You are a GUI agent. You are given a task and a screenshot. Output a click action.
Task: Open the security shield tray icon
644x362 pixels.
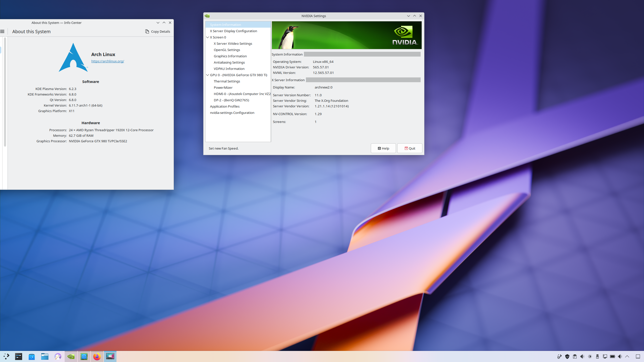click(x=567, y=356)
